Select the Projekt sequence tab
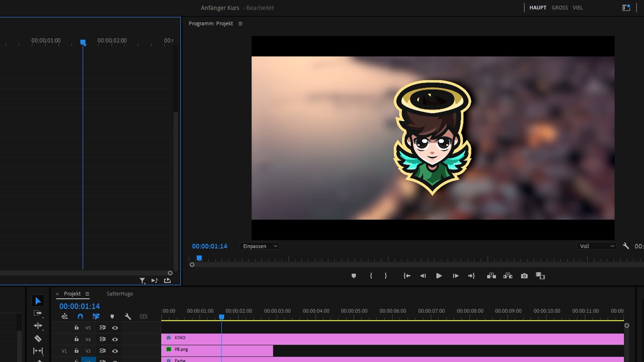Image resolution: width=644 pixels, height=362 pixels. coord(72,294)
